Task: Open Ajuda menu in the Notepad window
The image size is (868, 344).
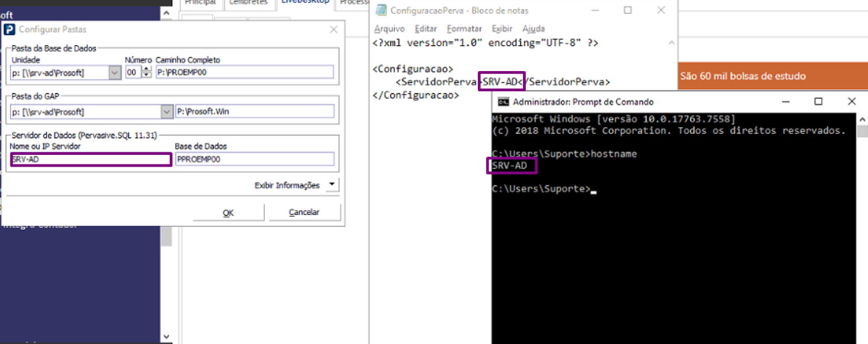Action: [533, 28]
